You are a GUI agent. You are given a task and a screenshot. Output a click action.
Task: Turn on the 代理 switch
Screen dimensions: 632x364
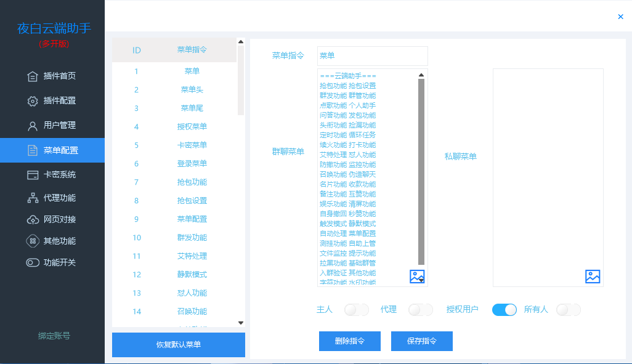point(421,310)
